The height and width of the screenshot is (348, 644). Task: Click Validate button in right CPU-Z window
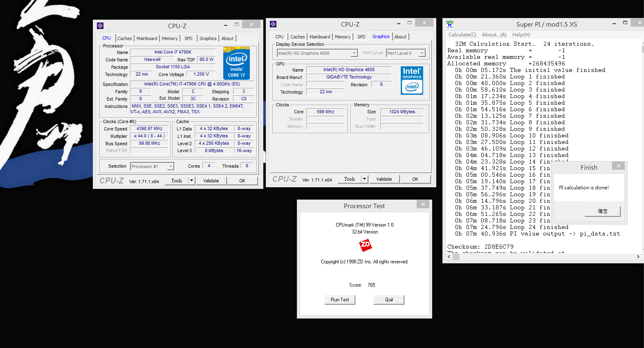[384, 179]
